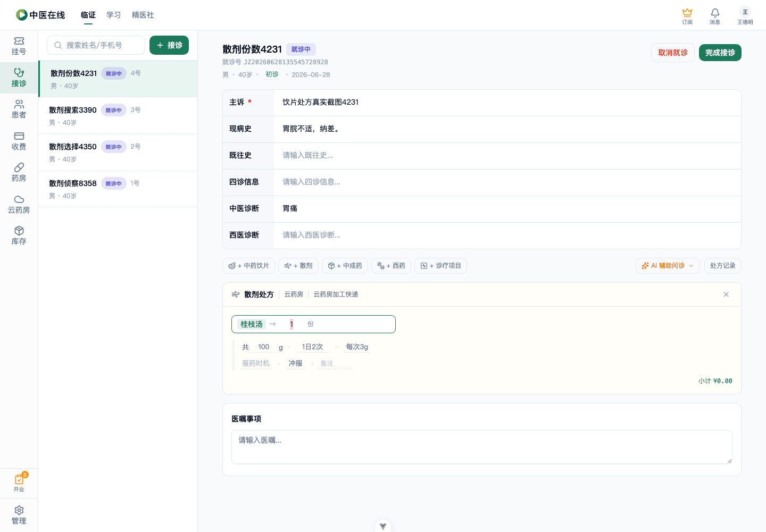Click the 份 quantity input showing 1
Screen dimensions: 766x532
(x=292, y=324)
